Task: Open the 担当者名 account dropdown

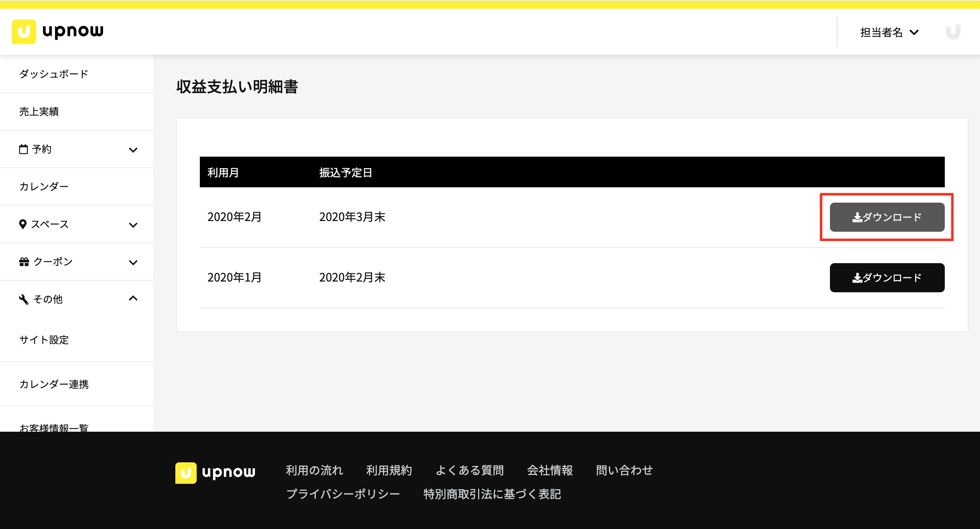Action: pyautogui.click(x=889, y=33)
